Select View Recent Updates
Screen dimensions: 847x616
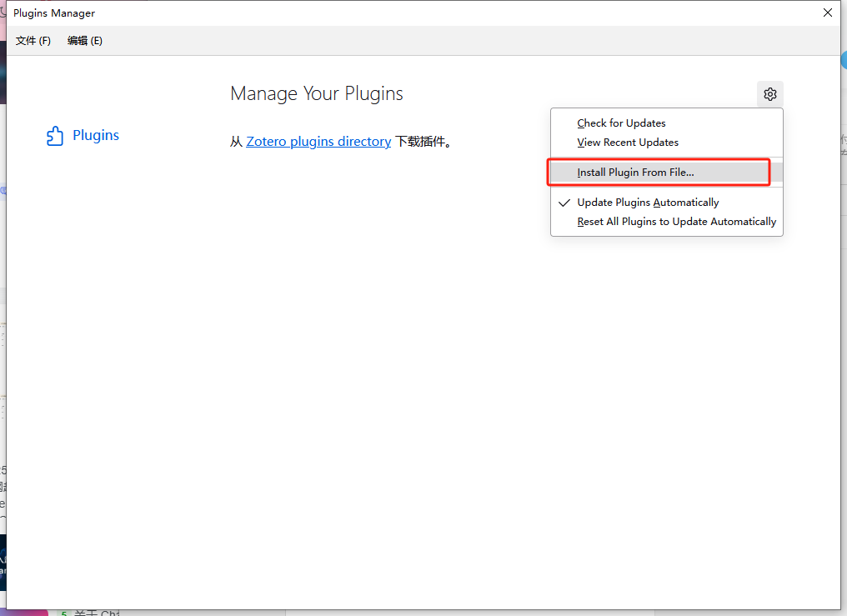tap(667, 143)
